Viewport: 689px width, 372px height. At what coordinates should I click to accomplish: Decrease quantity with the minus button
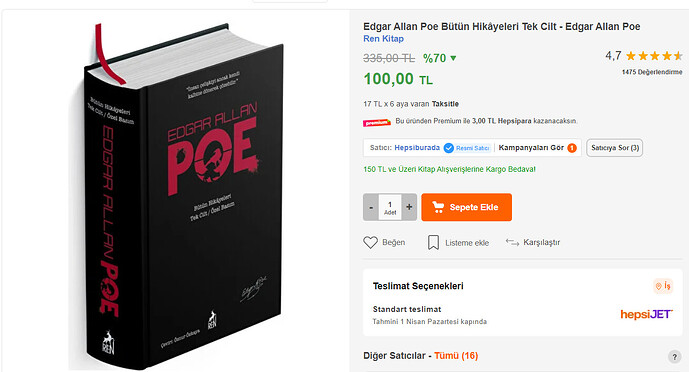click(371, 207)
